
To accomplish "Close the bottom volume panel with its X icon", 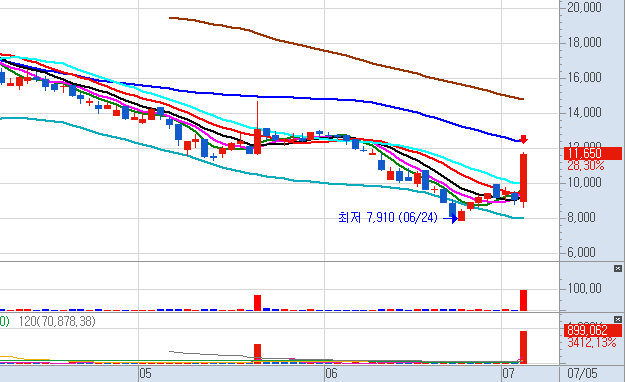I will (x=617, y=319).
